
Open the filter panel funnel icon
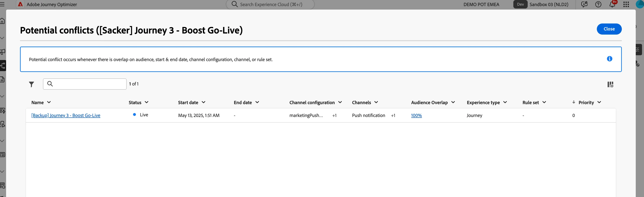pyautogui.click(x=31, y=85)
